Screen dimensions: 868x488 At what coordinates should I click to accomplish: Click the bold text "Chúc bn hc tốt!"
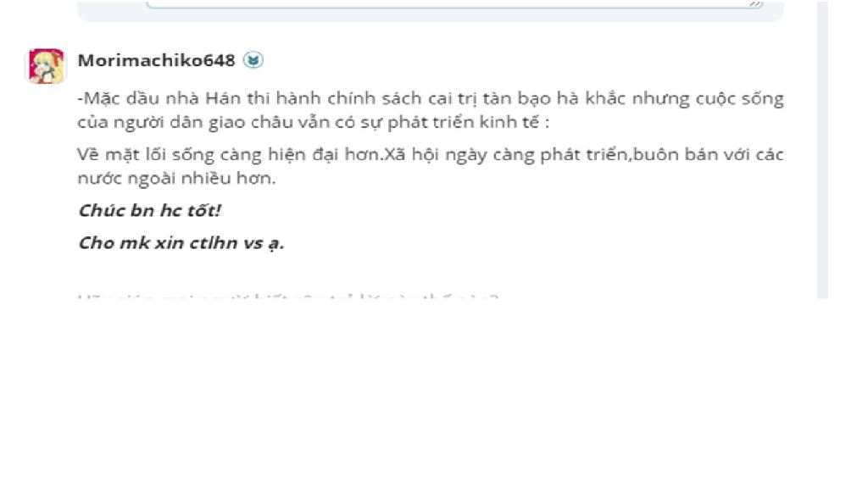coord(149,210)
